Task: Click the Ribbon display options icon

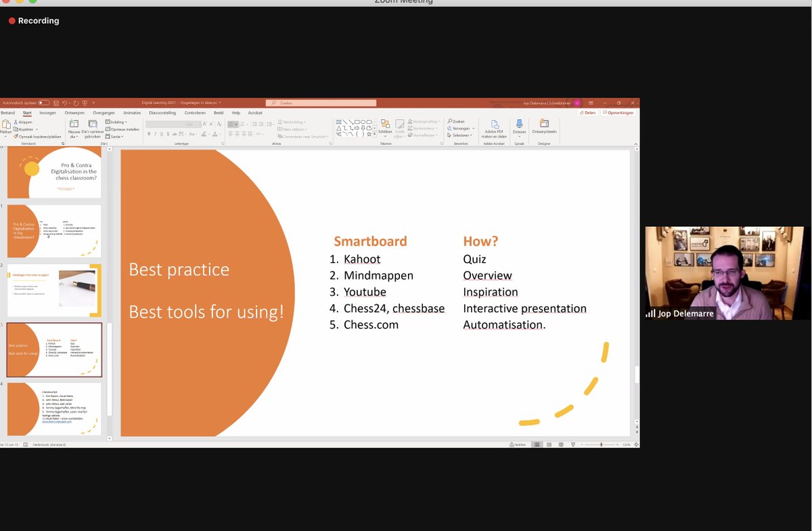Action: click(x=591, y=103)
